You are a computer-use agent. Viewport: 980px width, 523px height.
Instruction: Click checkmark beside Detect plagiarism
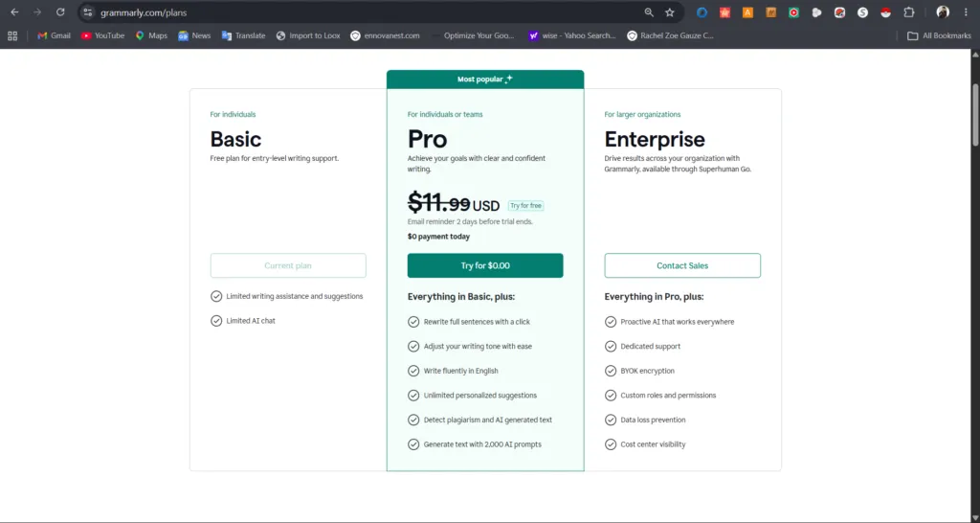[413, 420]
